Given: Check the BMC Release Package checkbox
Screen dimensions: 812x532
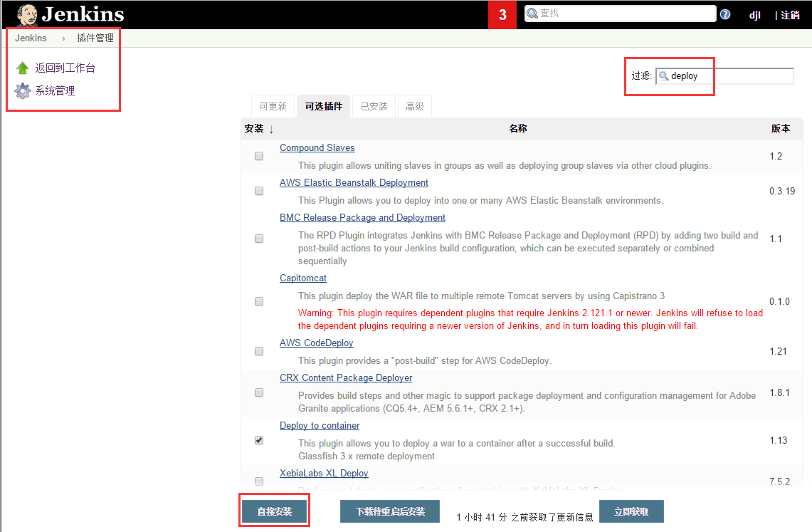Looking at the screenshot, I should coord(259,239).
